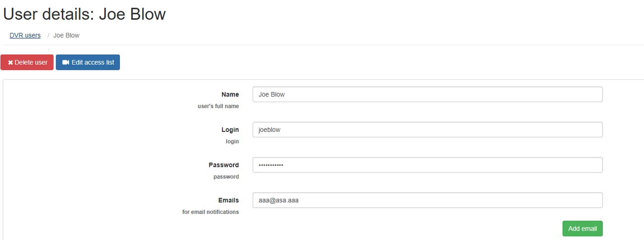Viewport: 644px width, 240px height.
Task: Focus the Name input field
Action: 428,94
